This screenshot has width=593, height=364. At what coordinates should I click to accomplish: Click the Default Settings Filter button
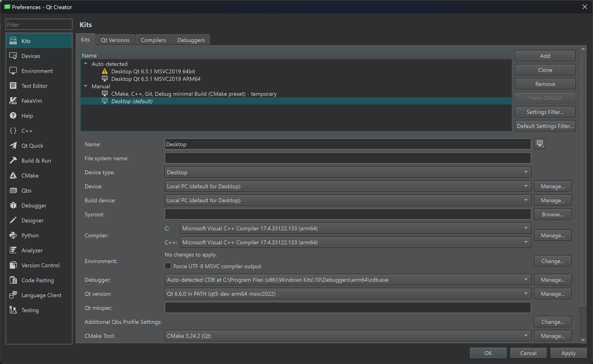coord(545,126)
